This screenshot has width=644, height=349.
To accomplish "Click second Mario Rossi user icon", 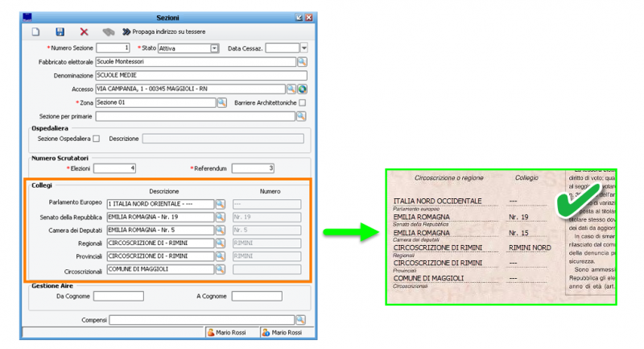I will click(x=266, y=332).
